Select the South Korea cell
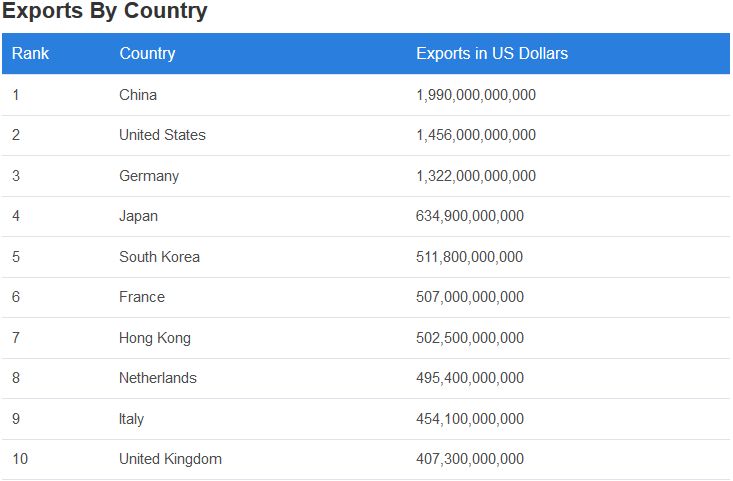The height and width of the screenshot is (481, 733). (x=159, y=257)
